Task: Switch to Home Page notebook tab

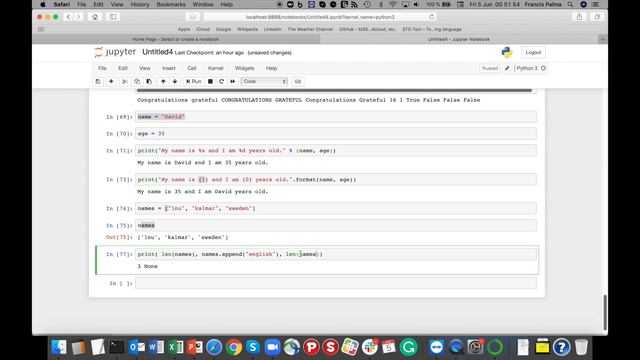Action: [x=176, y=39]
